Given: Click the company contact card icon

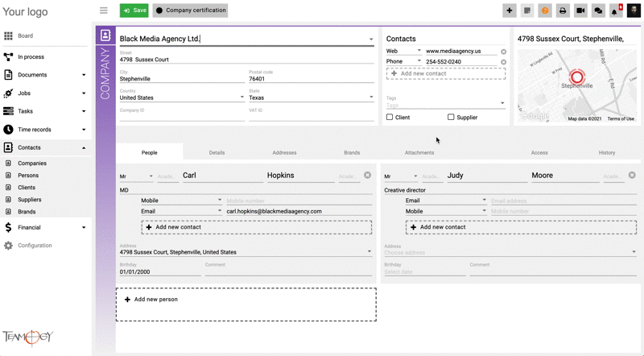Looking at the screenshot, I should [x=105, y=35].
